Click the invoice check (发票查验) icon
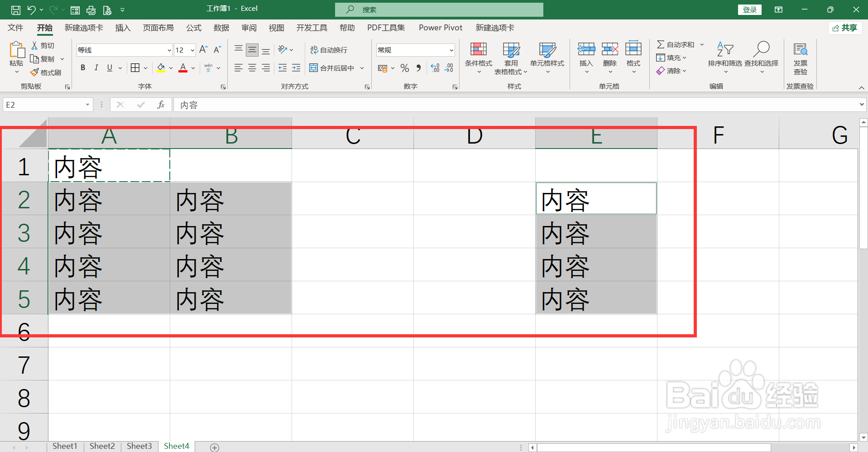 800,49
